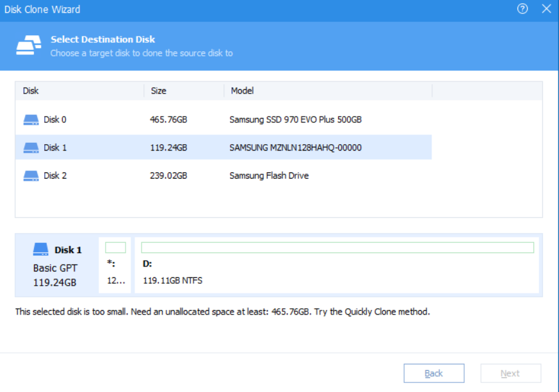Click the 119.24GB size cell in list

pyautogui.click(x=168, y=148)
